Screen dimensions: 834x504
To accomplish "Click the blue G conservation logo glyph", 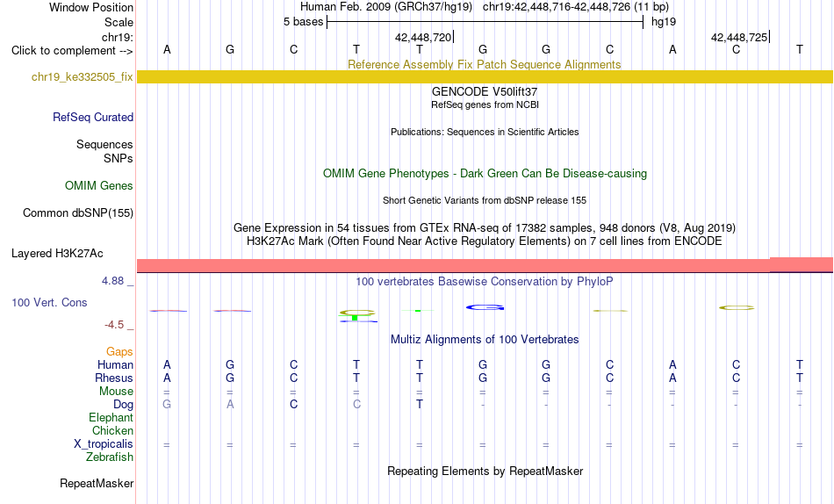I will [x=485, y=307].
